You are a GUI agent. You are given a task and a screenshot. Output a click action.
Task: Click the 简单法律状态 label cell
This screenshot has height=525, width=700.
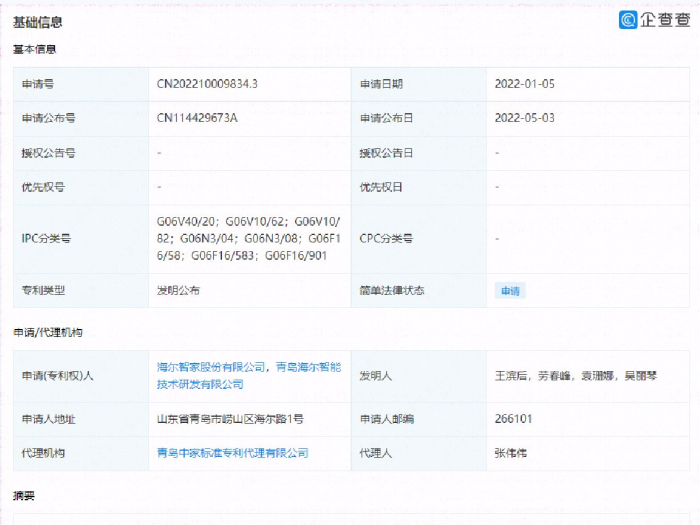419,291
